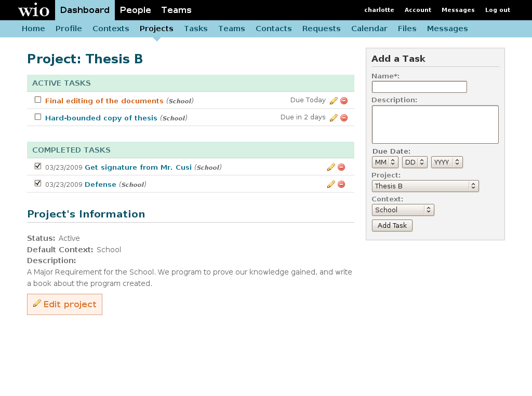Open the Defense task link
532x396 pixels.
click(x=100, y=184)
